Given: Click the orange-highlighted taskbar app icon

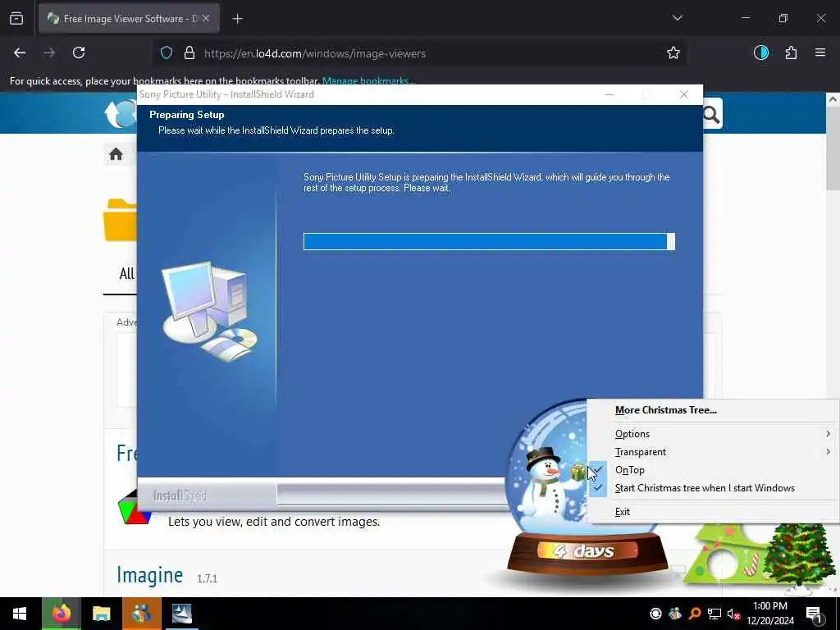Looking at the screenshot, I should (141, 614).
